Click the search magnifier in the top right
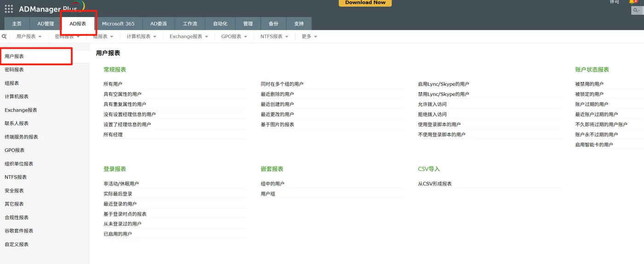The height and width of the screenshot is (264, 644). tap(637, 10)
